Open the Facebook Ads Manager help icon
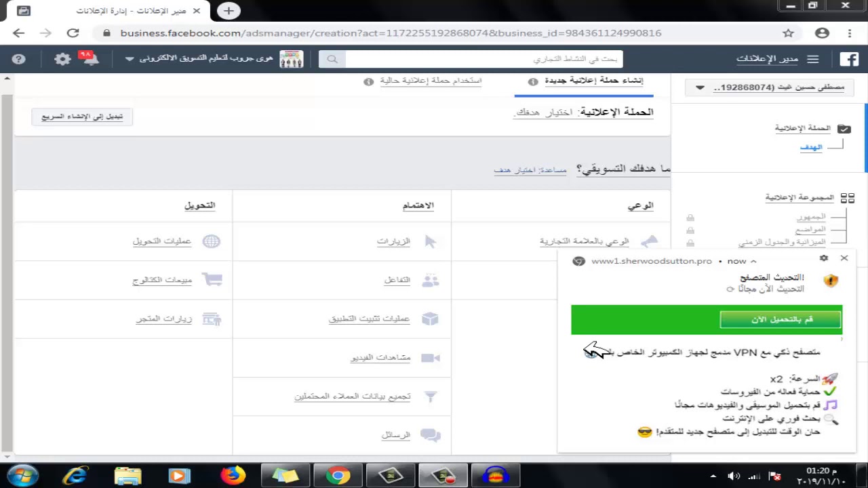This screenshot has height=488, width=868. pos(18,59)
